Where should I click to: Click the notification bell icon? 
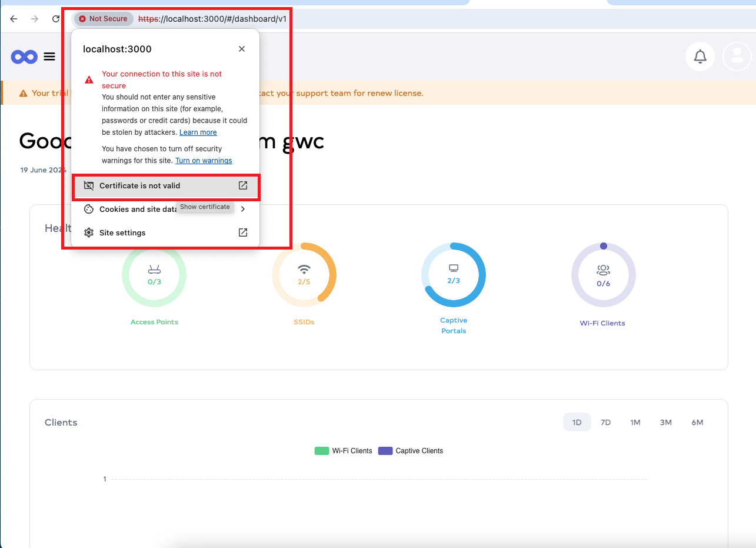pyautogui.click(x=700, y=57)
